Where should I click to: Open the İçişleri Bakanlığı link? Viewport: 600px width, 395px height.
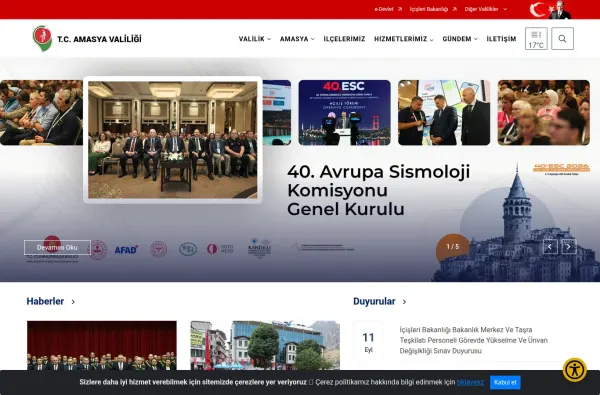pos(429,9)
